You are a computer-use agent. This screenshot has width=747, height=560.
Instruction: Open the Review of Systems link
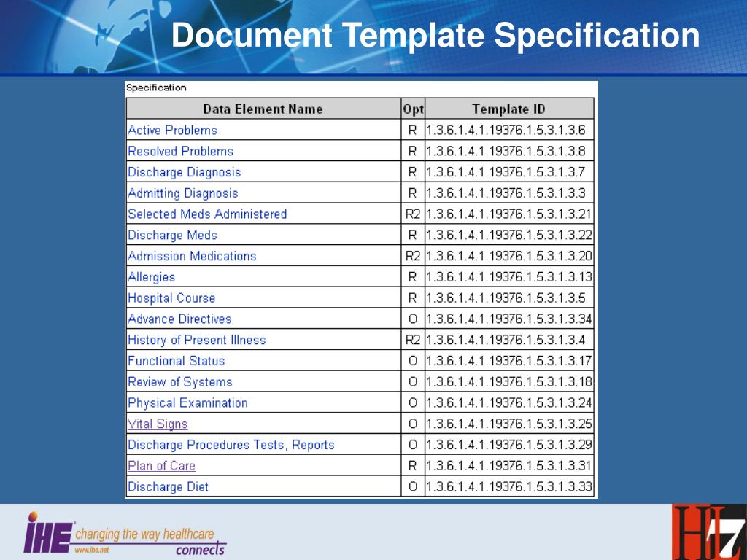(x=179, y=381)
